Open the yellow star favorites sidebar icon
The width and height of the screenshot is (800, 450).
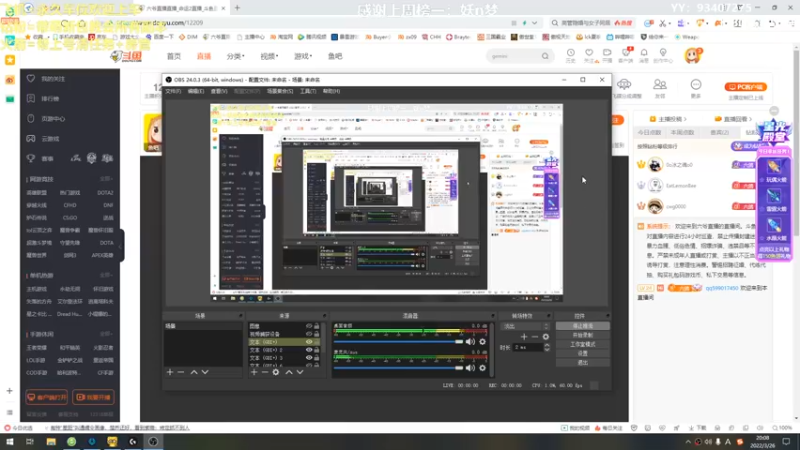point(10,60)
